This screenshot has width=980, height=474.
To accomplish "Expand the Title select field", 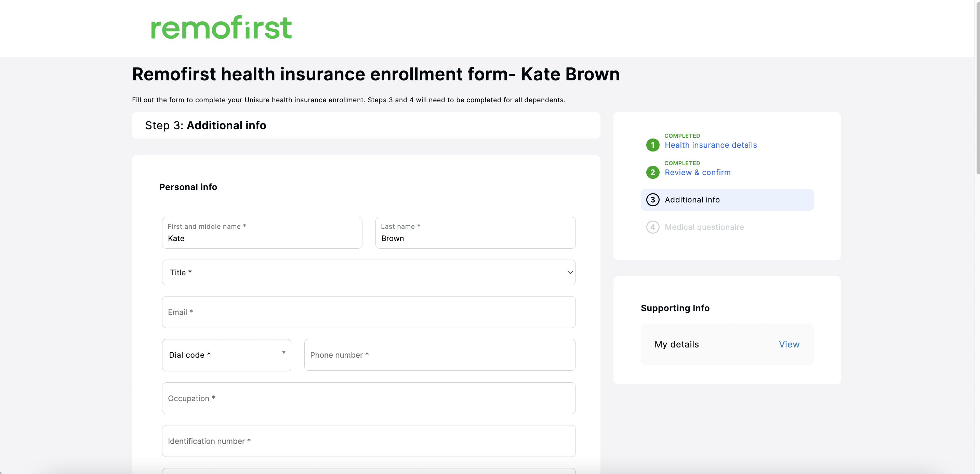I will [x=369, y=272].
